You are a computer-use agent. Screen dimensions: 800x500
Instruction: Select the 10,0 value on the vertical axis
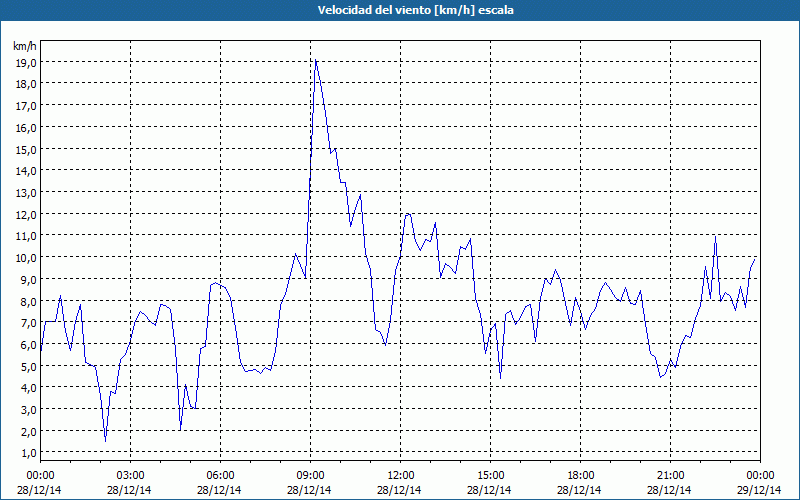(x=27, y=258)
